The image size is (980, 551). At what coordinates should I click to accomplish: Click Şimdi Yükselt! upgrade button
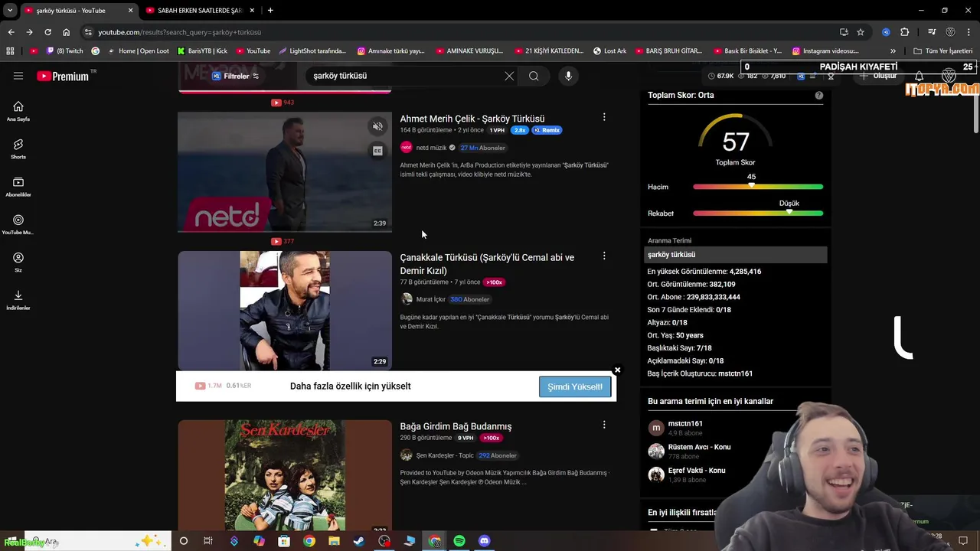pos(575,386)
